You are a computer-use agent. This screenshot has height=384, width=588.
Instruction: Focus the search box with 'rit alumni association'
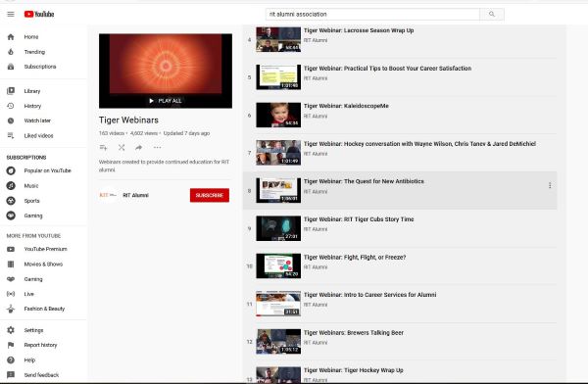372,15
